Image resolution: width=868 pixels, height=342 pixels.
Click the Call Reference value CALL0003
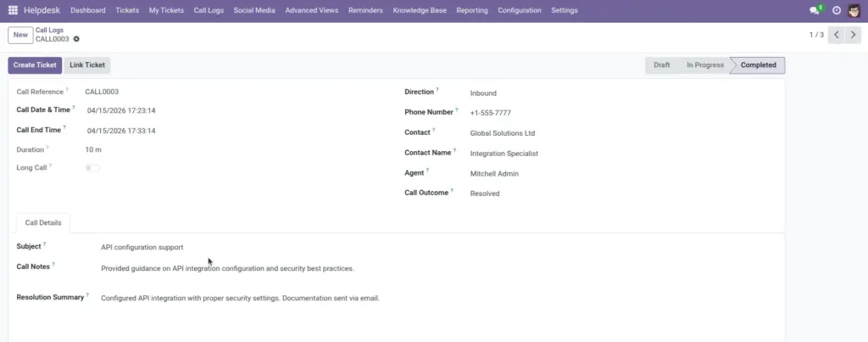tap(102, 92)
